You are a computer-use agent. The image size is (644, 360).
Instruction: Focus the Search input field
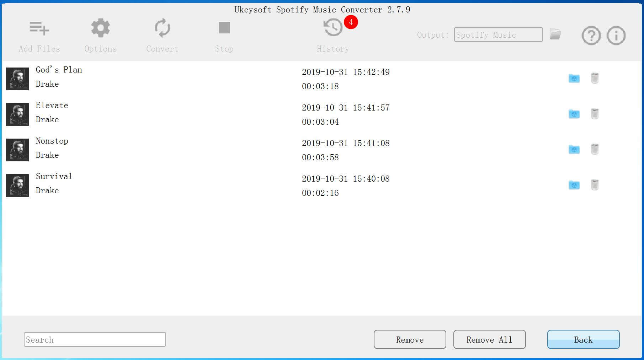click(95, 339)
